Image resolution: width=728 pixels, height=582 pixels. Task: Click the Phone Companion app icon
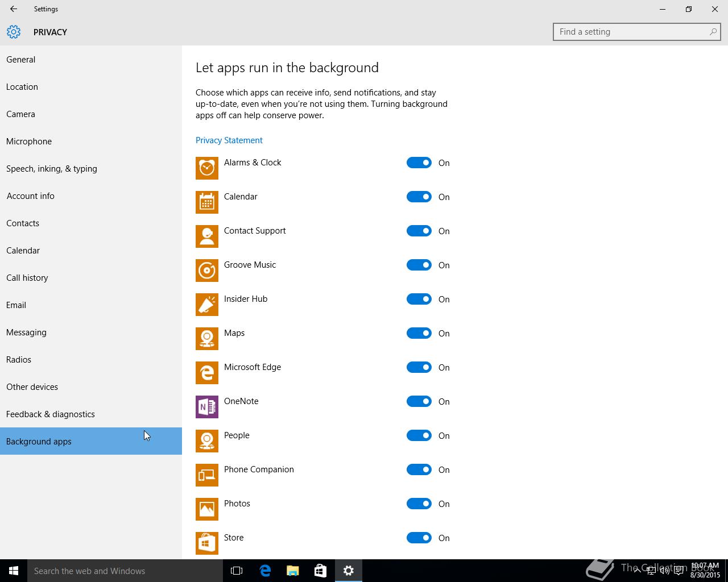pyautogui.click(x=207, y=475)
